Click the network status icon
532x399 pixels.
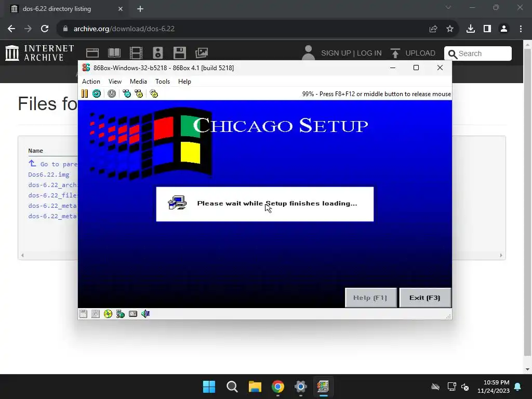[121, 314]
